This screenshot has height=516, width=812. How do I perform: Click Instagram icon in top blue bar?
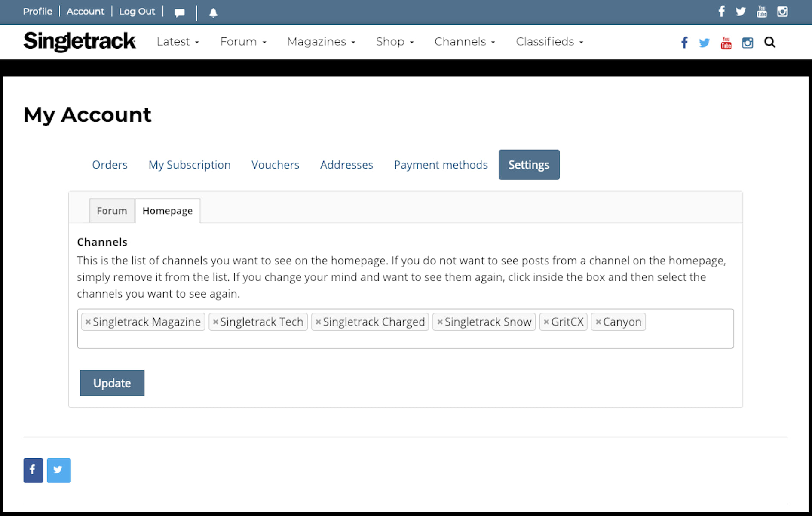pyautogui.click(x=782, y=12)
